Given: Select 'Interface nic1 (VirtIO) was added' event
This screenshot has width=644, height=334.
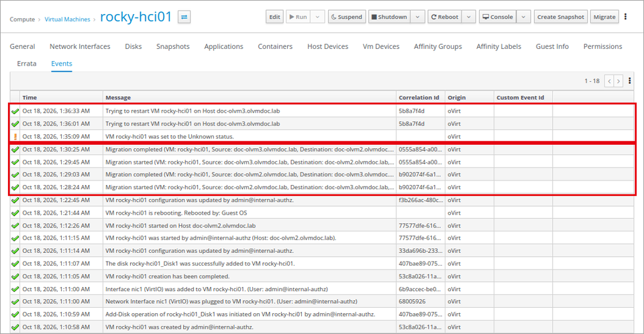Looking at the screenshot, I should [217, 289].
